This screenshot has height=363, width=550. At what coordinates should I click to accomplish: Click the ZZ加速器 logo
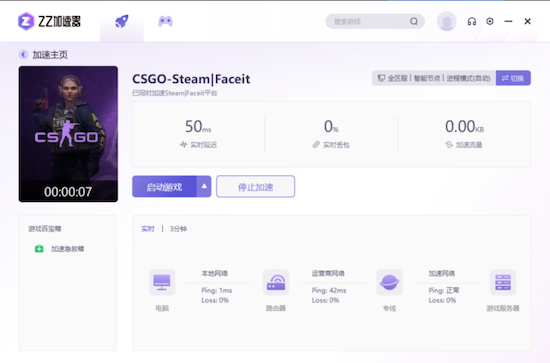(49, 21)
